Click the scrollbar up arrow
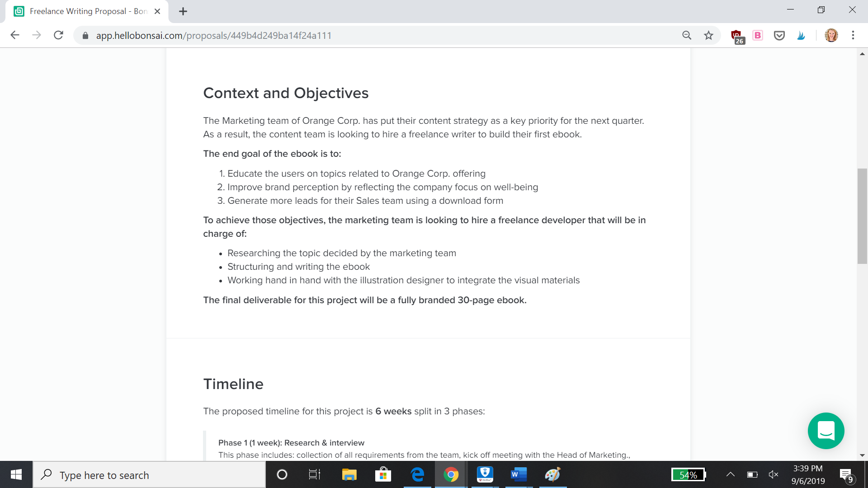Image resolution: width=868 pixels, height=488 pixels. coord(862,54)
